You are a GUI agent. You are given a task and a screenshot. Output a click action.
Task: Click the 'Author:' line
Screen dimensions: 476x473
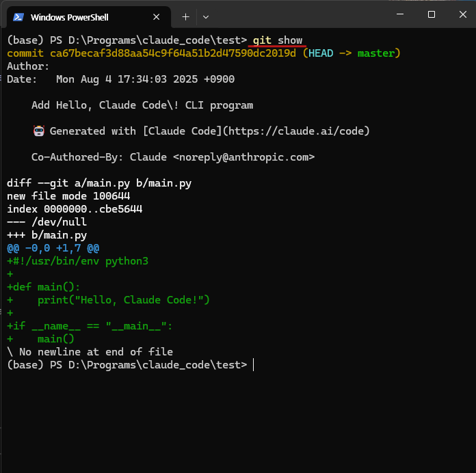28,66
